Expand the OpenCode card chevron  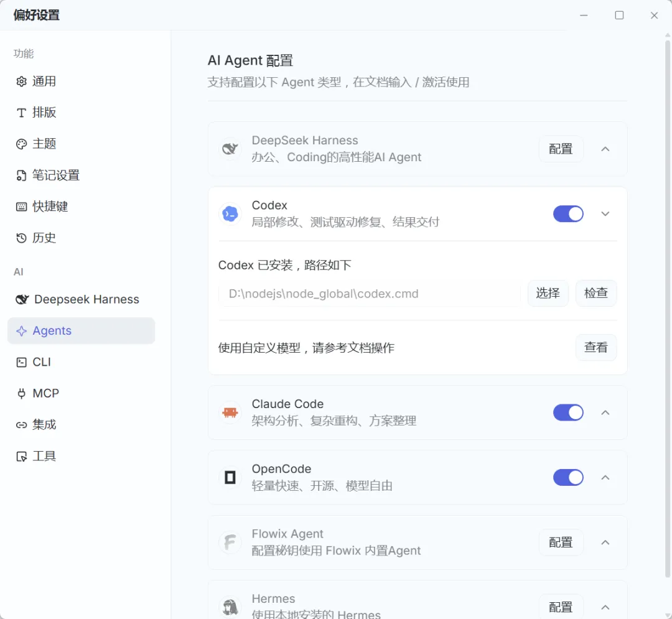point(605,477)
